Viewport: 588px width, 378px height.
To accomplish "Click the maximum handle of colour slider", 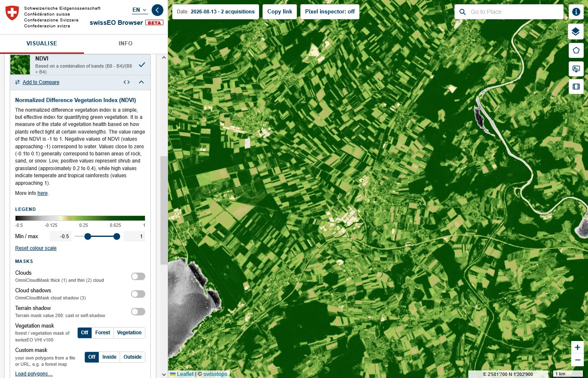I will pos(117,236).
